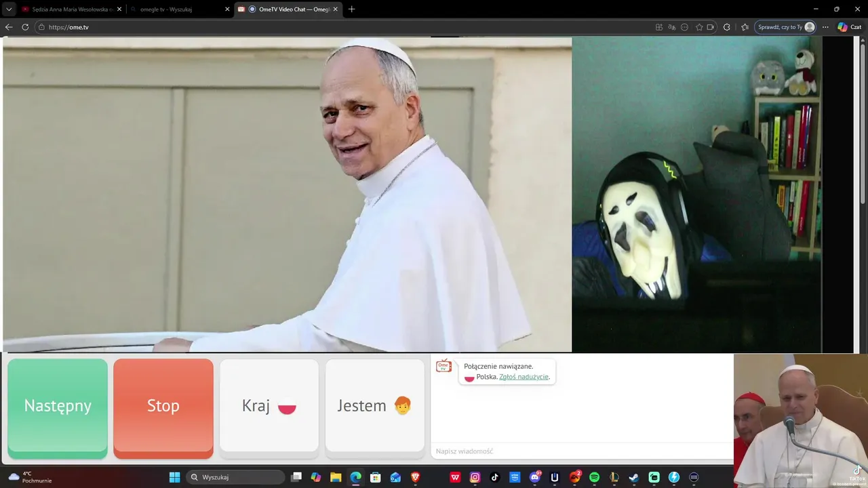Click the address bar showing ome.tv
The width and height of the screenshot is (868, 488).
342,27
